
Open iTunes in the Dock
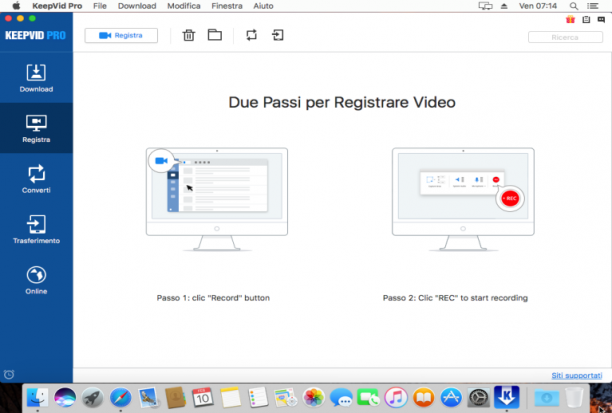(396, 398)
